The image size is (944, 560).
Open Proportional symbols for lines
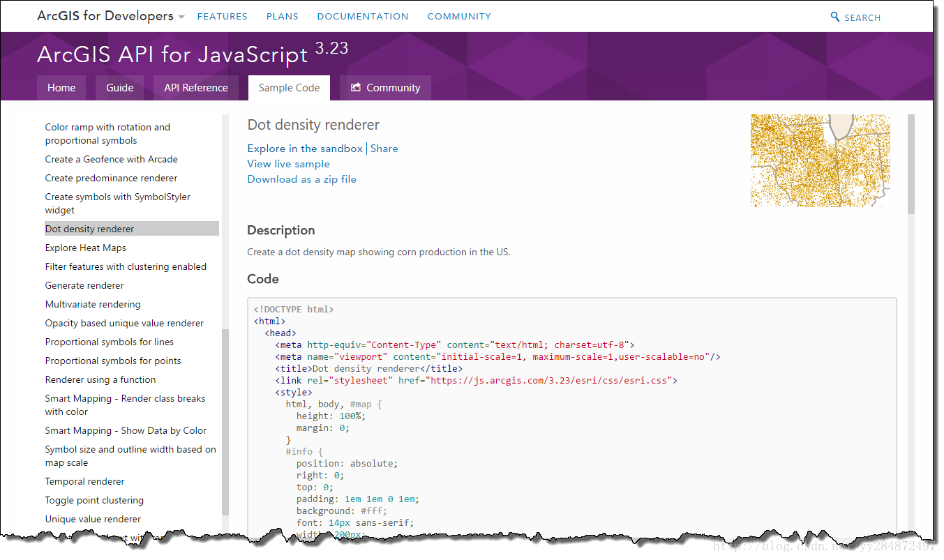pos(110,342)
